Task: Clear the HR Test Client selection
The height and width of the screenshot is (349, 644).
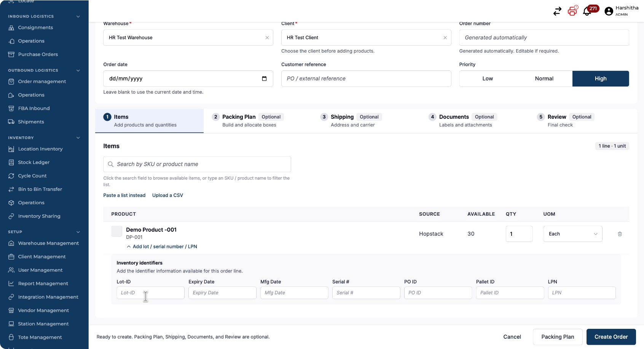Action: point(445,38)
